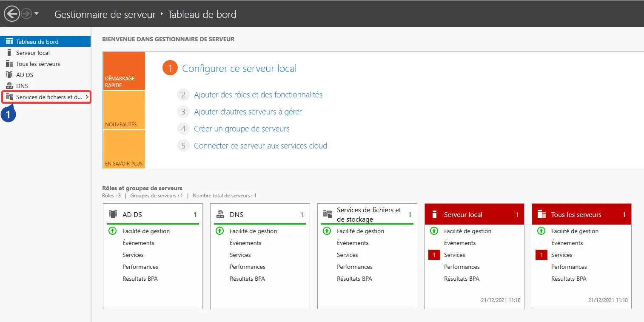The image size is (644, 322).
Task: Select the Tableau de bord sidebar icon
Action: tap(9, 41)
